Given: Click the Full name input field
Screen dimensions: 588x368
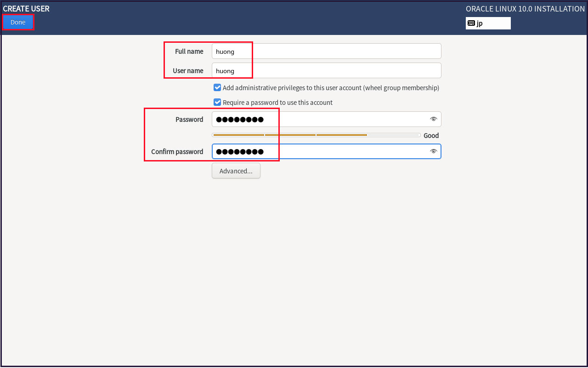Looking at the screenshot, I should (x=327, y=52).
